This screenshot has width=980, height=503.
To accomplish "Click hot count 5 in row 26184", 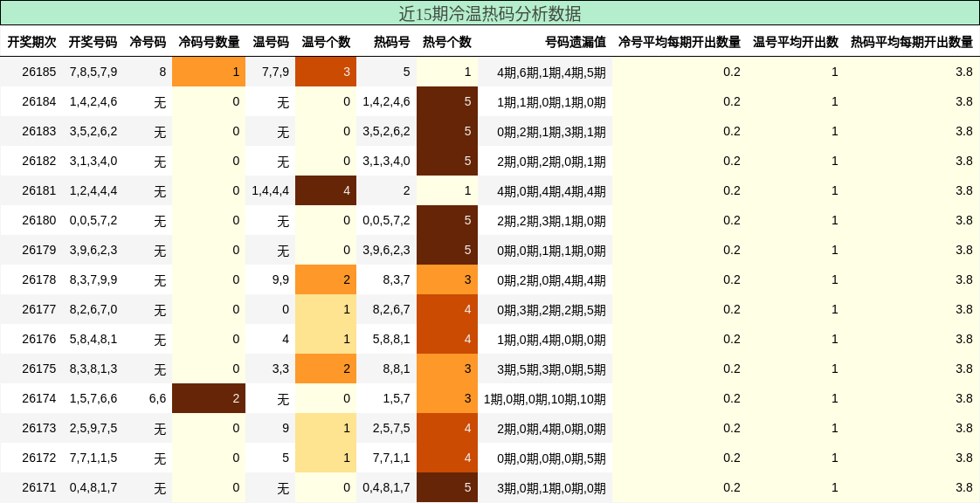I will click(447, 101).
